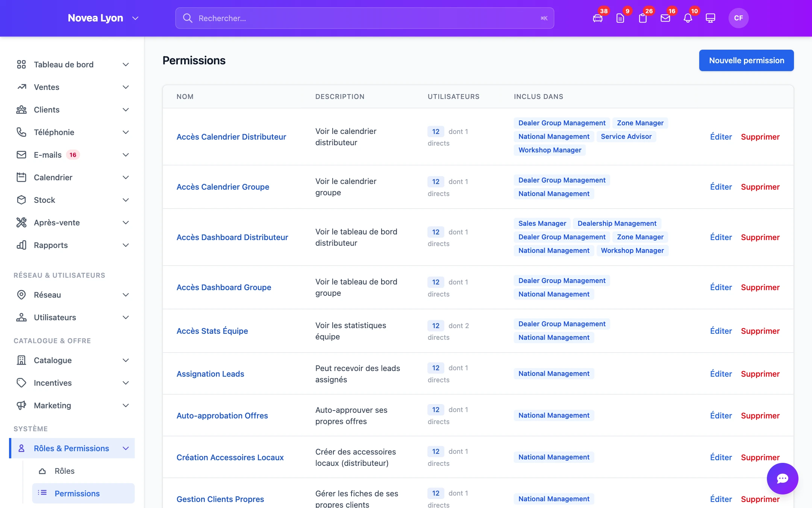Open the clipboard icon with 26 badge
This screenshot has height=508, width=812.
[643, 18]
